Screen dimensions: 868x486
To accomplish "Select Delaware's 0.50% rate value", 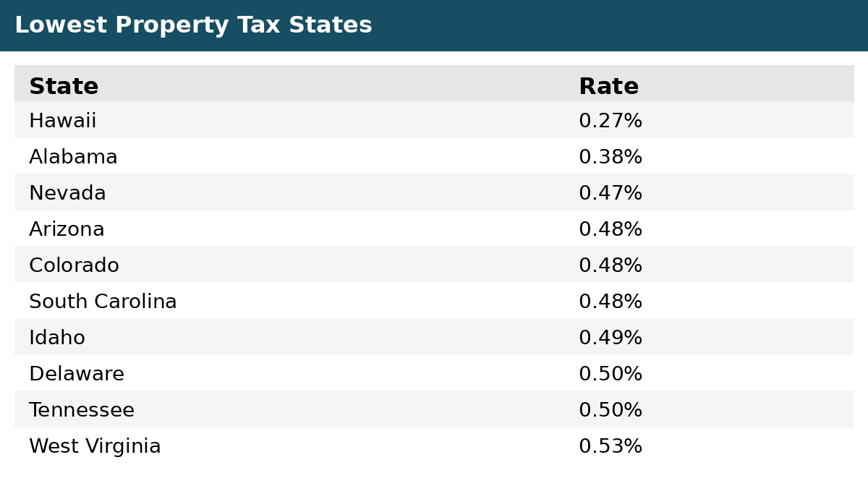I will tap(610, 374).
